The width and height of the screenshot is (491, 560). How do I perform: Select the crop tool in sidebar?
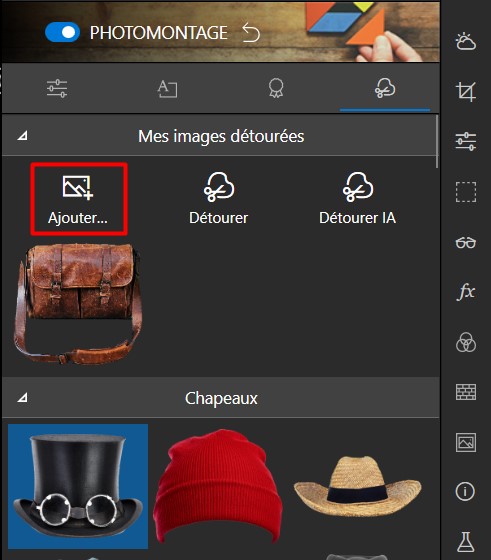466,91
